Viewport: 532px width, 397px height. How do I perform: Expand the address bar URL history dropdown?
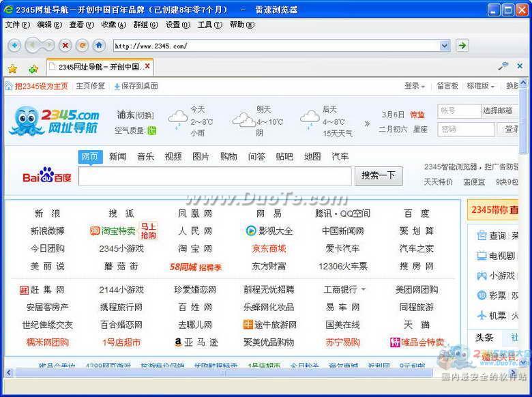(445, 46)
